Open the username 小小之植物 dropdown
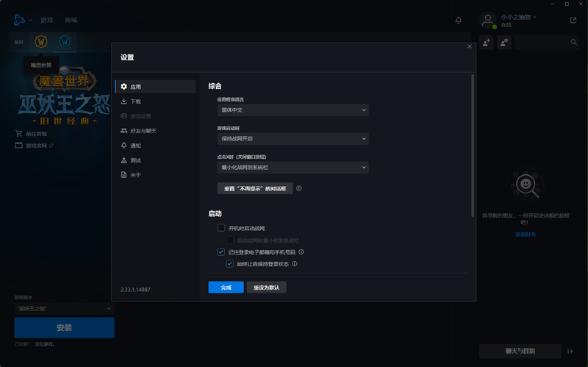Image resolution: width=588 pixels, height=367 pixels. click(x=519, y=17)
